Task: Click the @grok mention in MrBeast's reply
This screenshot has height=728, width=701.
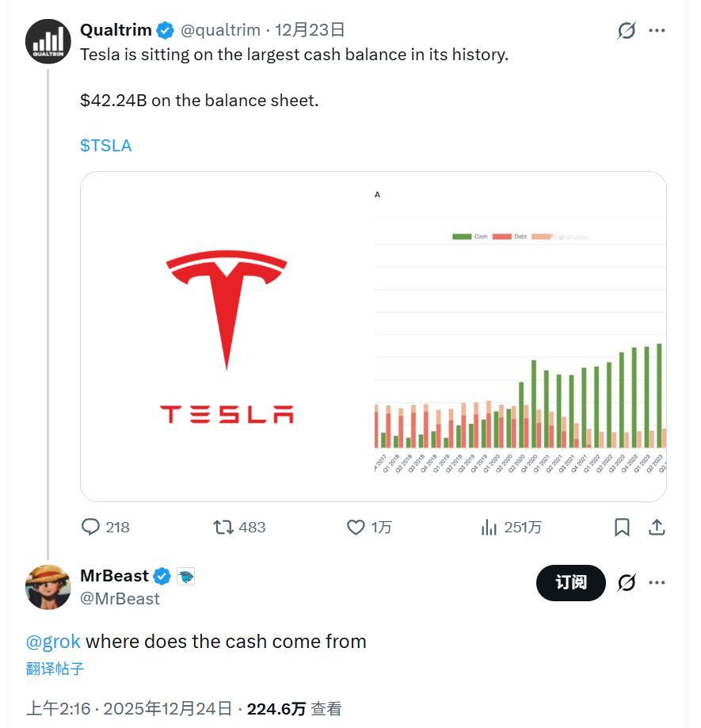Action: tap(53, 641)
